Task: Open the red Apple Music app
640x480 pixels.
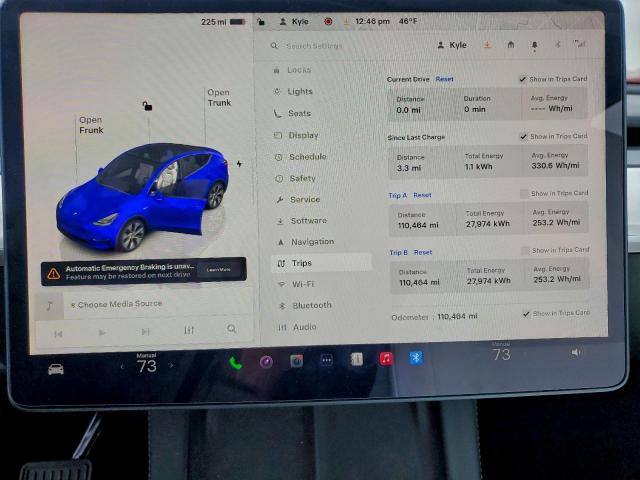Action: pos(386,358)
